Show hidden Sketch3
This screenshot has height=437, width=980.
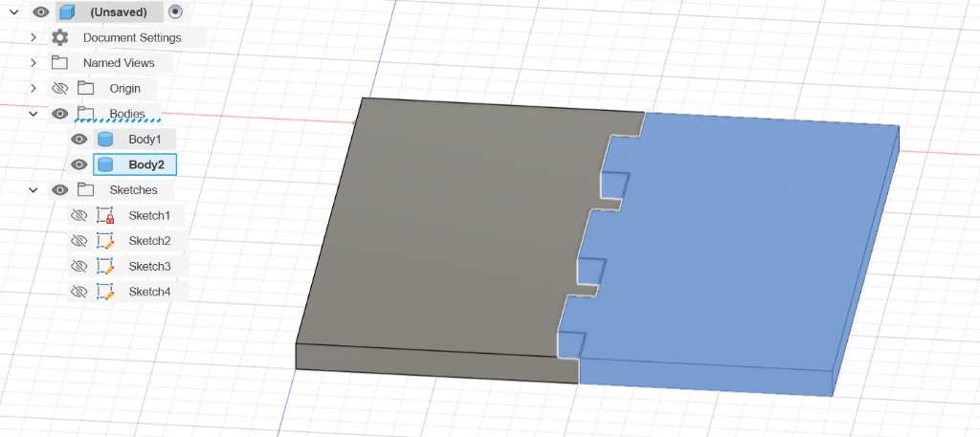(78, 266)
